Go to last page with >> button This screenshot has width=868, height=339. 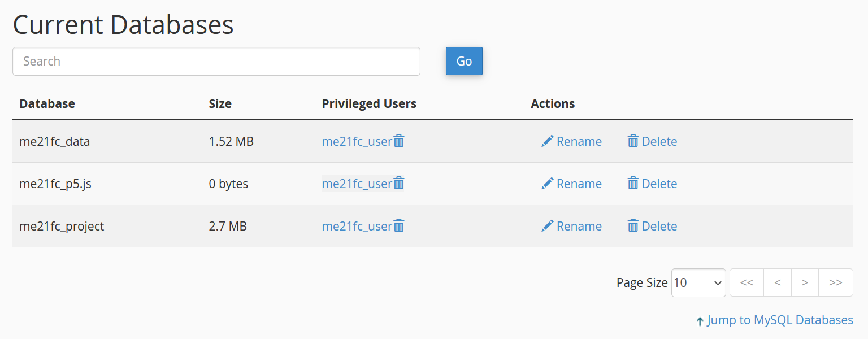coord(836,282)
